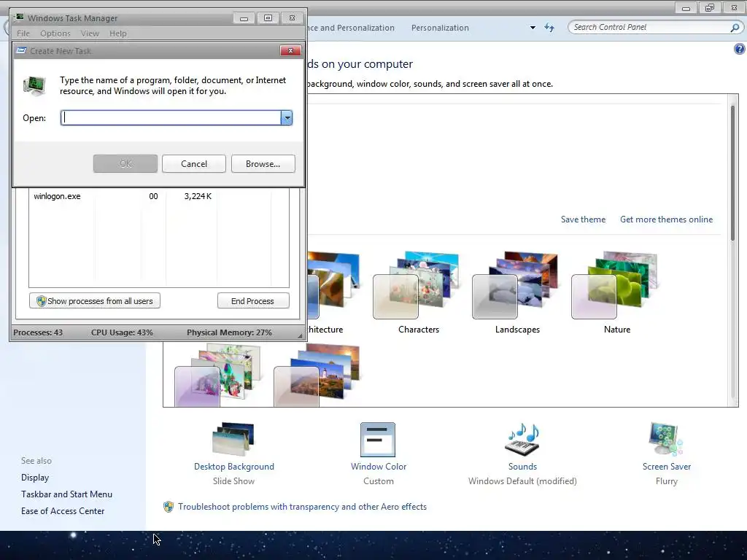Select the winlogon.exe process row

pos(158,196)
